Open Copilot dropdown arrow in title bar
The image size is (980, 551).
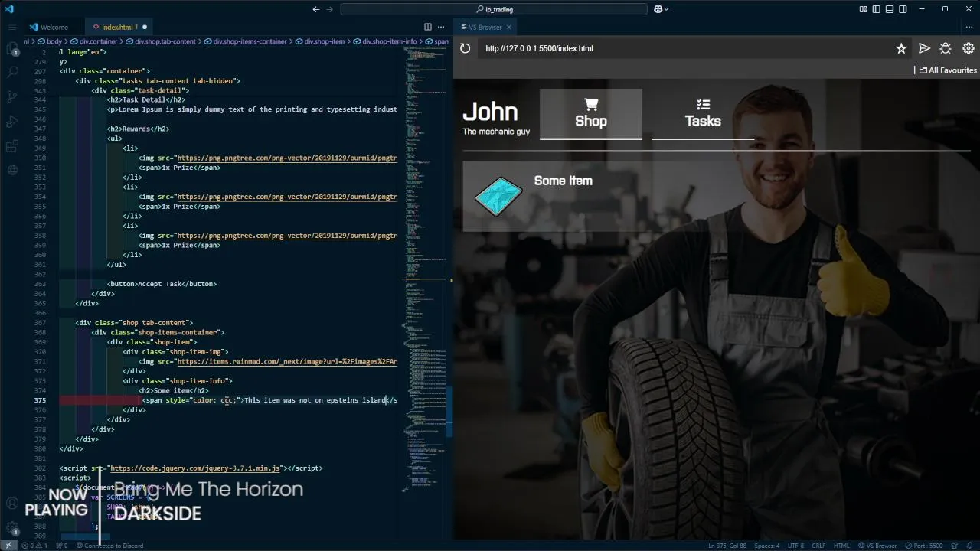pos(667,9)
